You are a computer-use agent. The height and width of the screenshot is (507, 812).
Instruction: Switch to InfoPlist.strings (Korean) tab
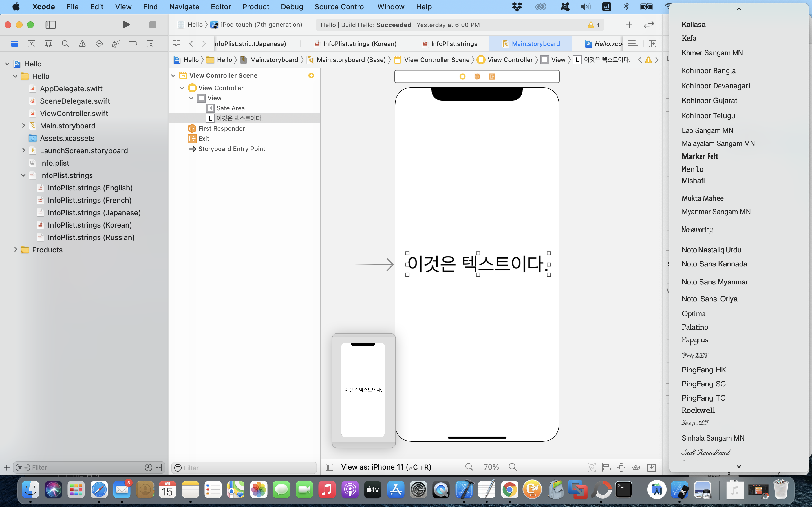tap(360, 44)
